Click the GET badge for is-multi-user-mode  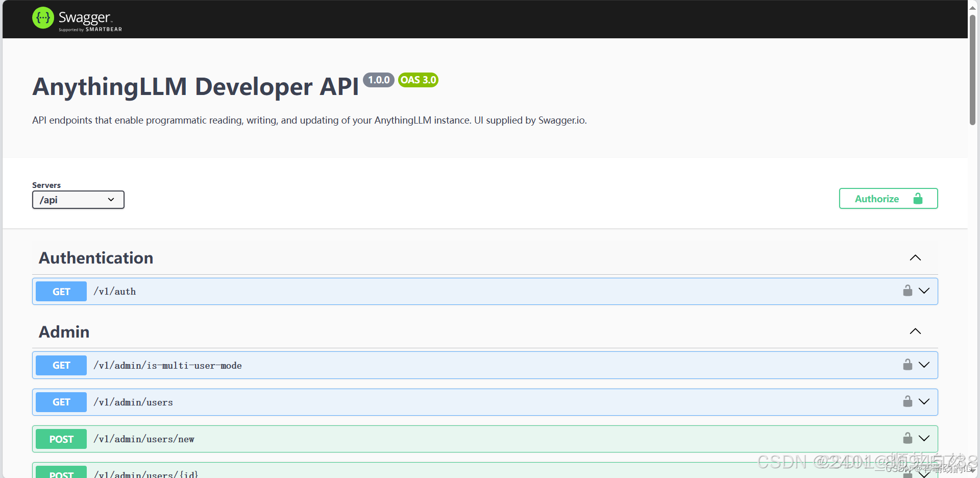[x=61, y=365]
